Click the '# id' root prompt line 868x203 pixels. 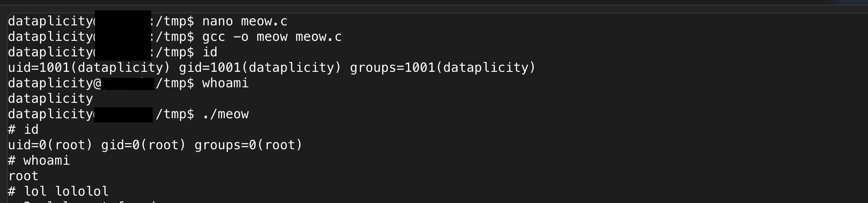(23, 129)
